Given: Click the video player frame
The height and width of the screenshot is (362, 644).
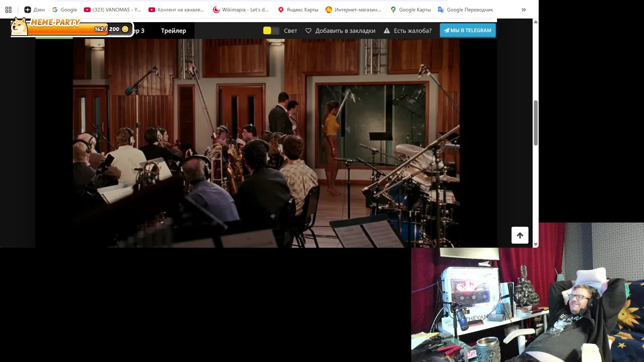Looking at the screenshot, I should point(266,143).
